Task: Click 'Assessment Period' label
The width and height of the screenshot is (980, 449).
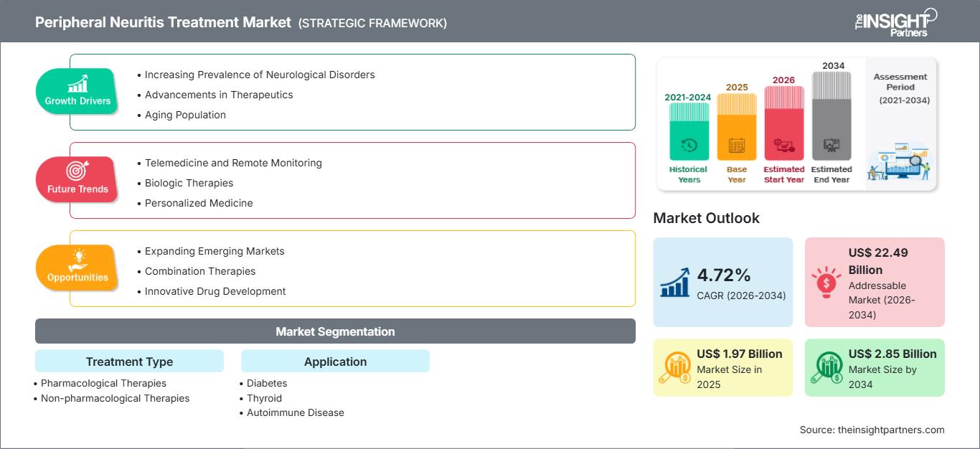Action: coord(900,82)
